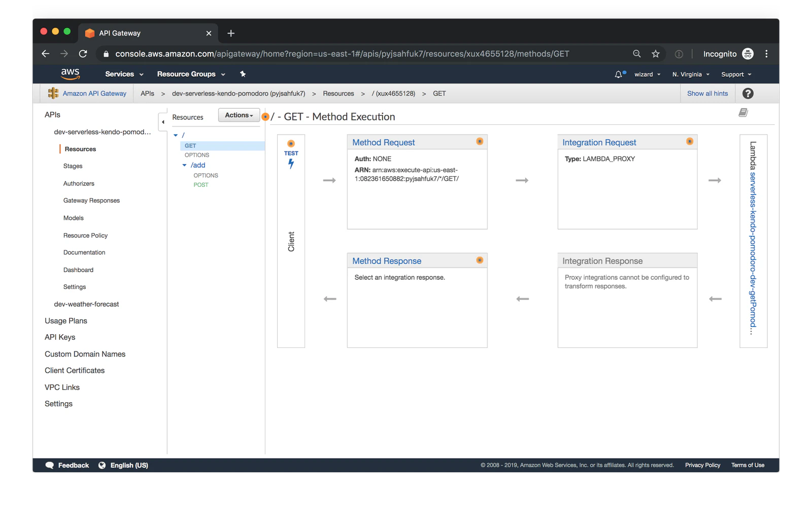Click the Feedback speech bubble icon

click(50, 465)
